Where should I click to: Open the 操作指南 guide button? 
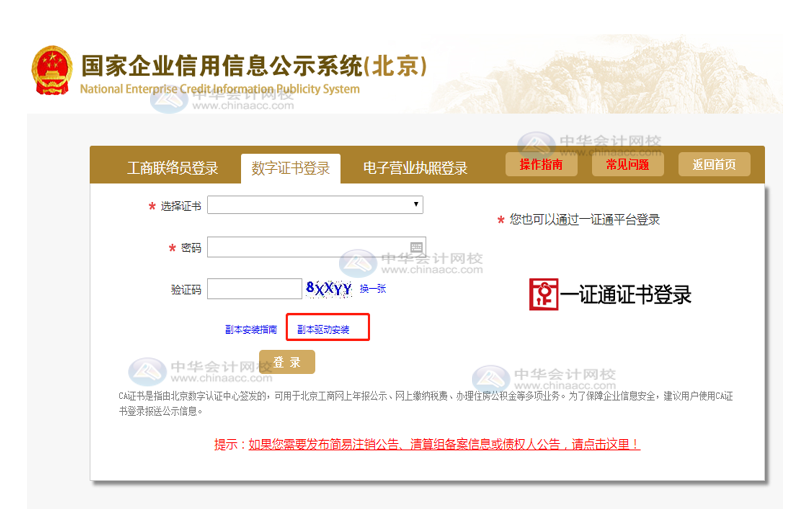click(x=541, y=164)
